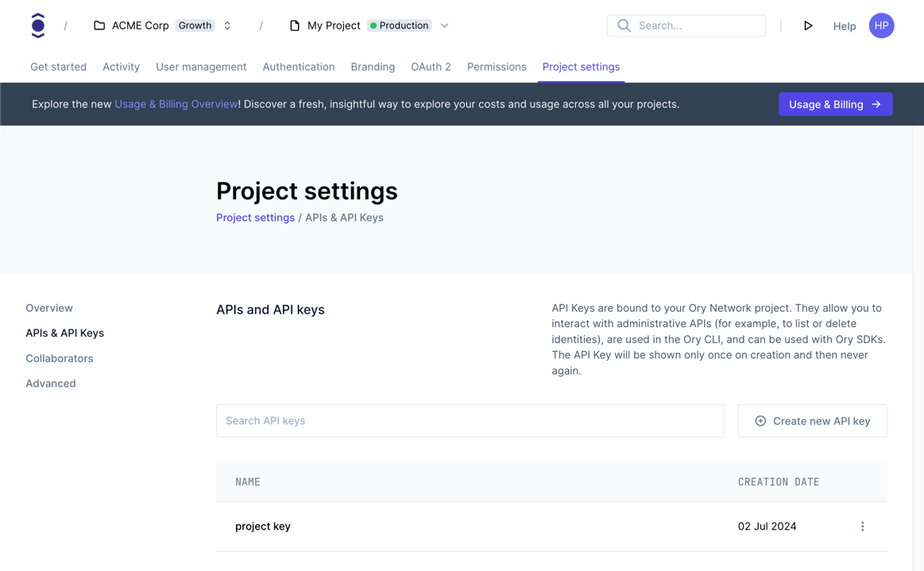Expand the ACME Corp workspace switcher
924x571 pixels.
click(x=227, y=25)
